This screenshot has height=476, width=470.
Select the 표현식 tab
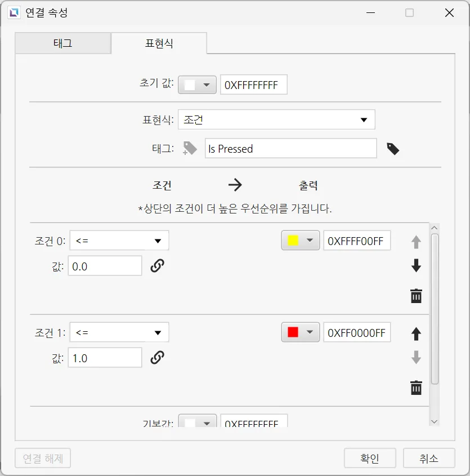tap(159, 43)
